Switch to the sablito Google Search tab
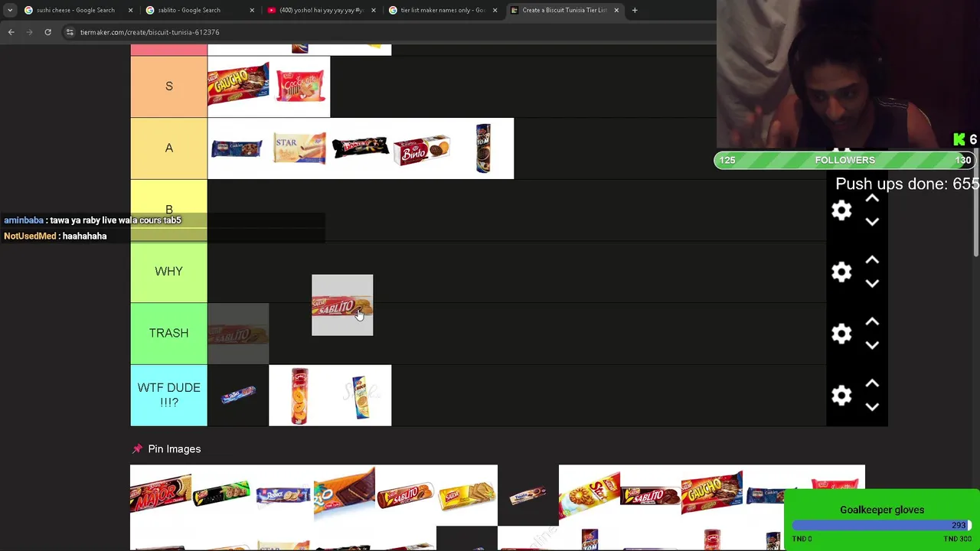 (x=198, y=10)
